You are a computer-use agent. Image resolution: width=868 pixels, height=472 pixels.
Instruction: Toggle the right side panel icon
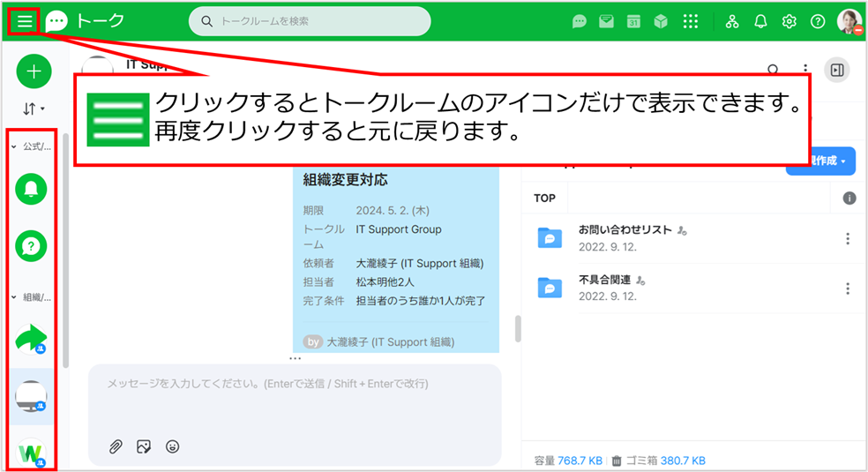[x=836, y=70]
